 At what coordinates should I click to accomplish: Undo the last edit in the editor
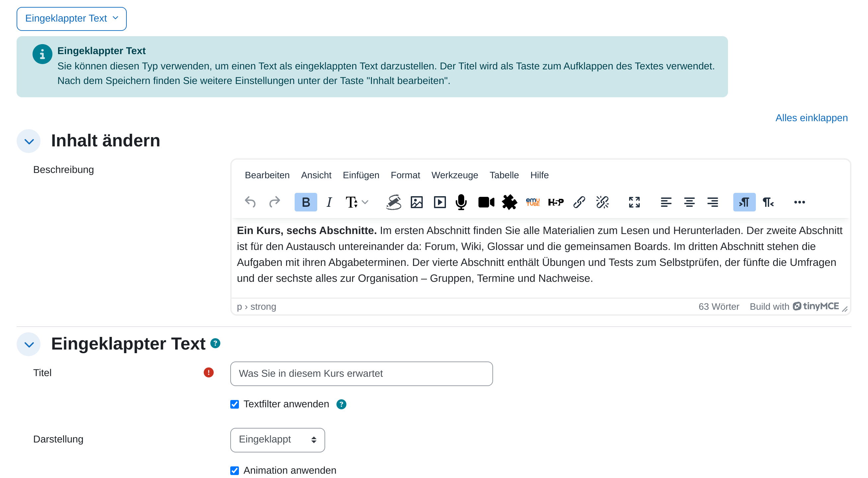250,202
